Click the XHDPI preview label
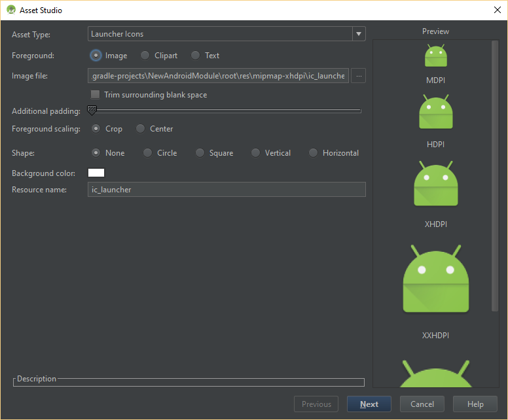508x420 pixels. (x=436, y=224)
